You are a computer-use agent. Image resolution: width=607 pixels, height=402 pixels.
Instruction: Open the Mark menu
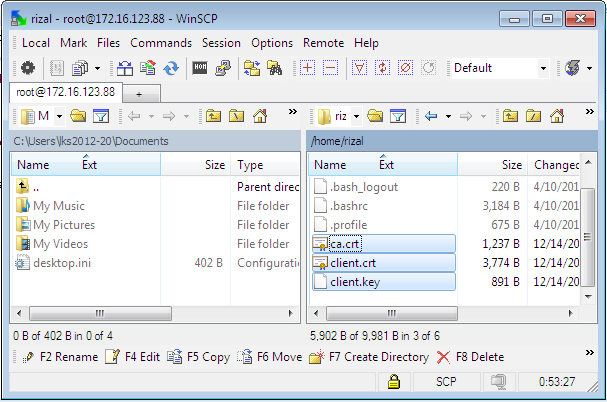73,43
